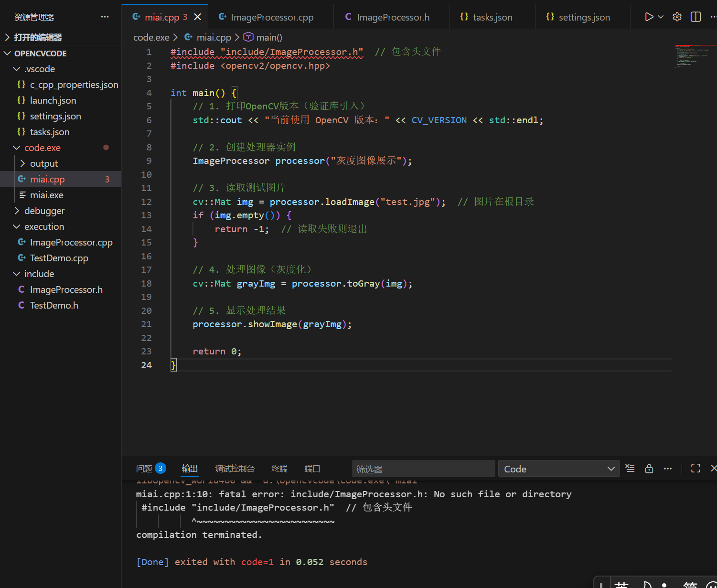Select the 输出 output panel tab
Viewport: 717px width, 588px height.
pos(190,469)
